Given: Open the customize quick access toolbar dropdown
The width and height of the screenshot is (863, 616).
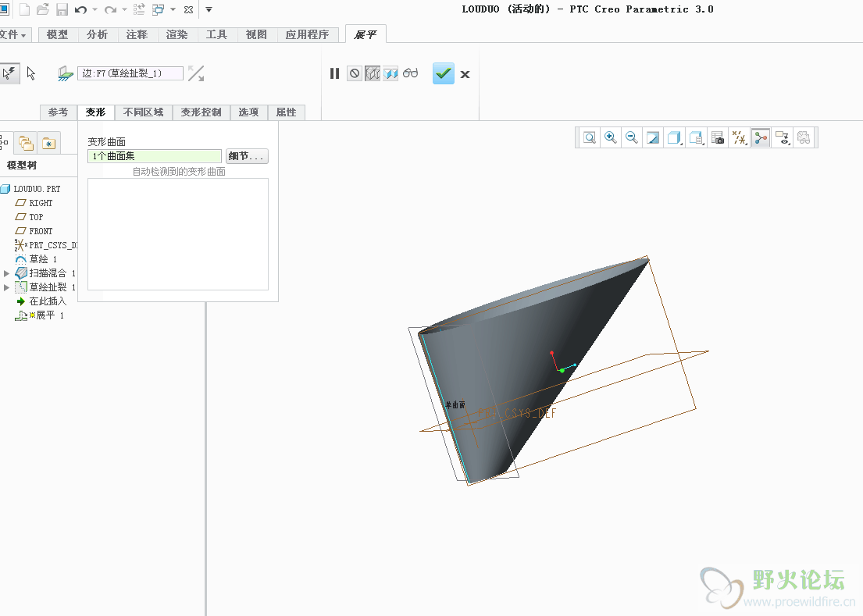Looking at the screenshot, I should [x=209, y=9].
